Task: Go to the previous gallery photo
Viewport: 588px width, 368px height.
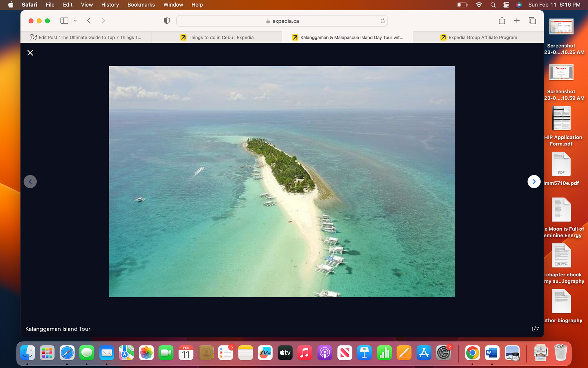Action: [30, 181]
